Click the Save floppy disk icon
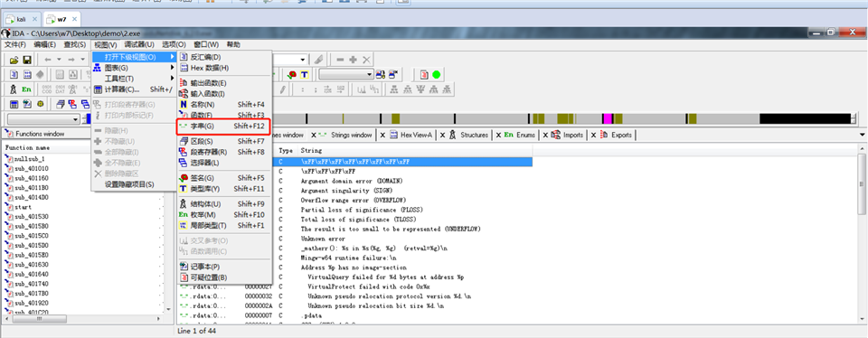The width and height of the screenshot is (868, 338). tap(26, 60)
